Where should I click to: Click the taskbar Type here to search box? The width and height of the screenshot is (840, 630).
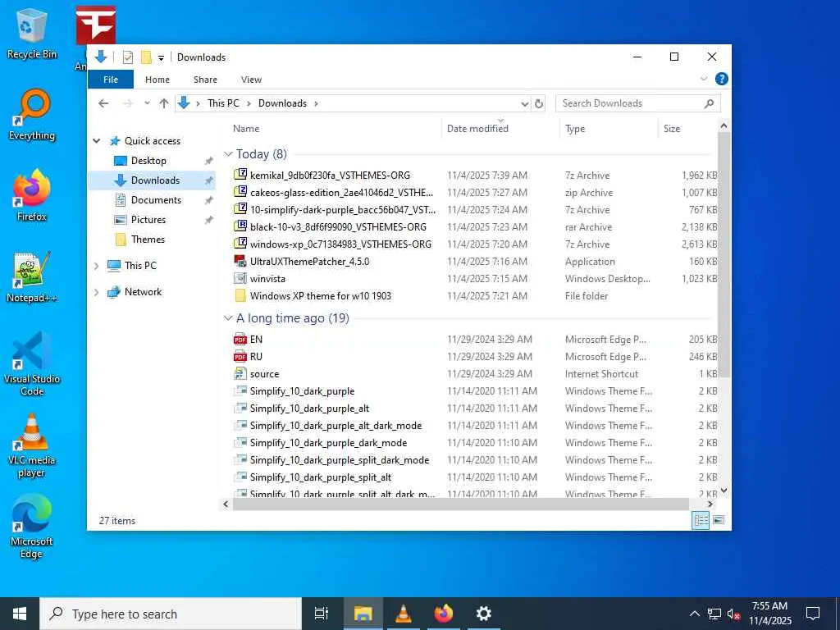click(171, 614)
